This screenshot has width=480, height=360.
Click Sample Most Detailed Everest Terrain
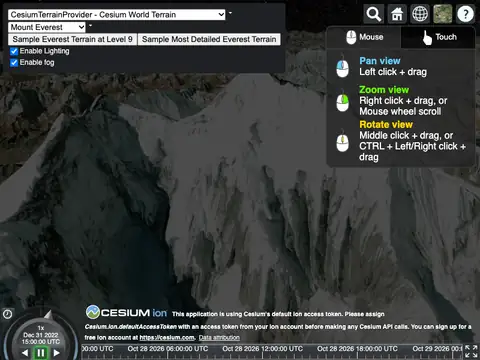pos(209,39)
